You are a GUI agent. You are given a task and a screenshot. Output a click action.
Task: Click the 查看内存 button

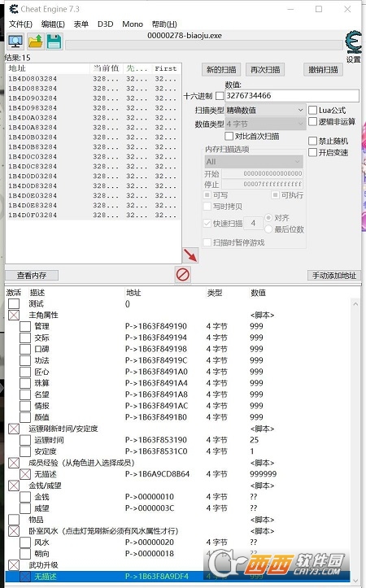pyautogui.click(x=32, y=276)
